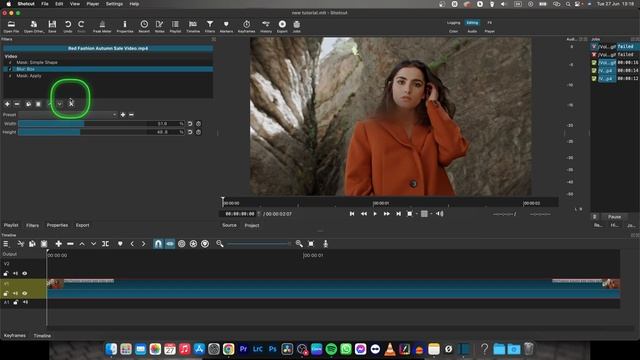640x360 pixels.
Task: Open the timeline hamburger menu
Action: (x=6, y=244)
